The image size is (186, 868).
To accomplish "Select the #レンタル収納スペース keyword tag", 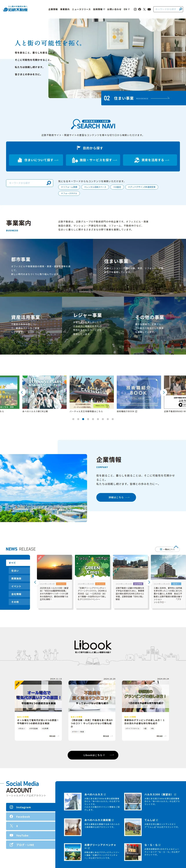I will pyautogui.click(x=95, y=187).
